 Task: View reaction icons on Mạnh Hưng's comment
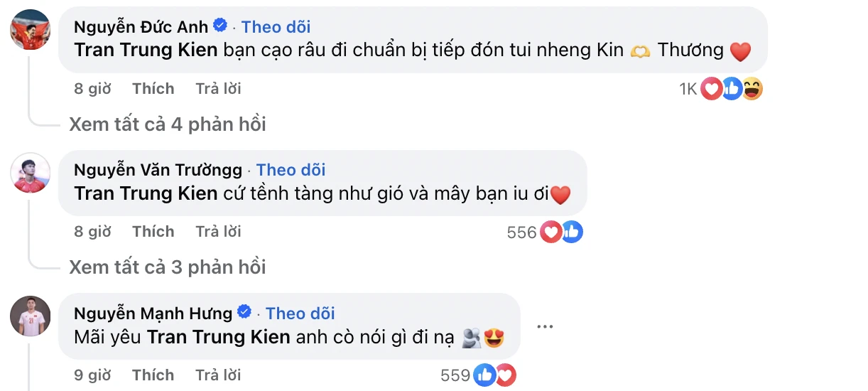(494, 375)
